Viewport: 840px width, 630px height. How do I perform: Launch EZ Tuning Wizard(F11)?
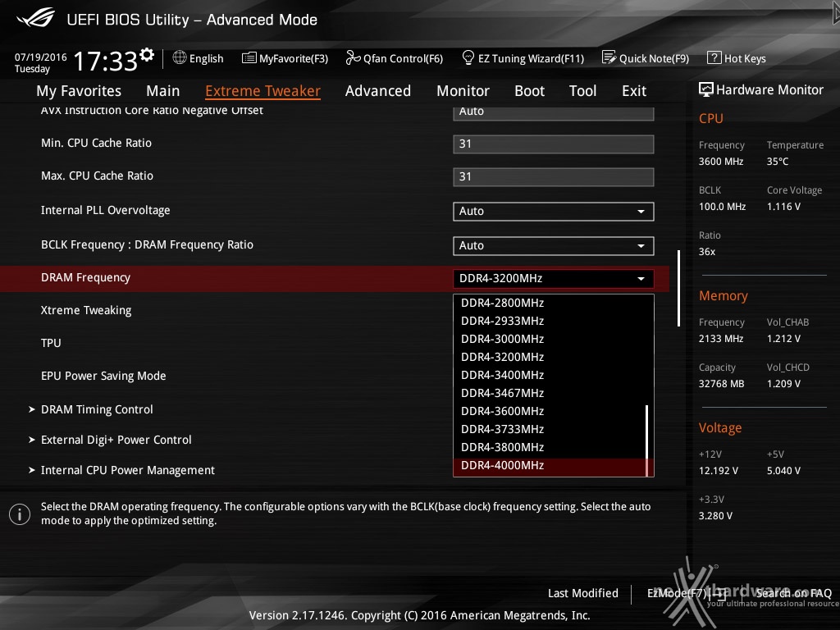[x=523, y=58]
